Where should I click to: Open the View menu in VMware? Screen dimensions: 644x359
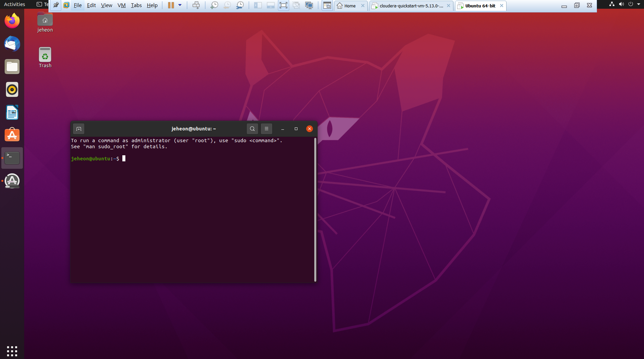click(x=107, y=5)
